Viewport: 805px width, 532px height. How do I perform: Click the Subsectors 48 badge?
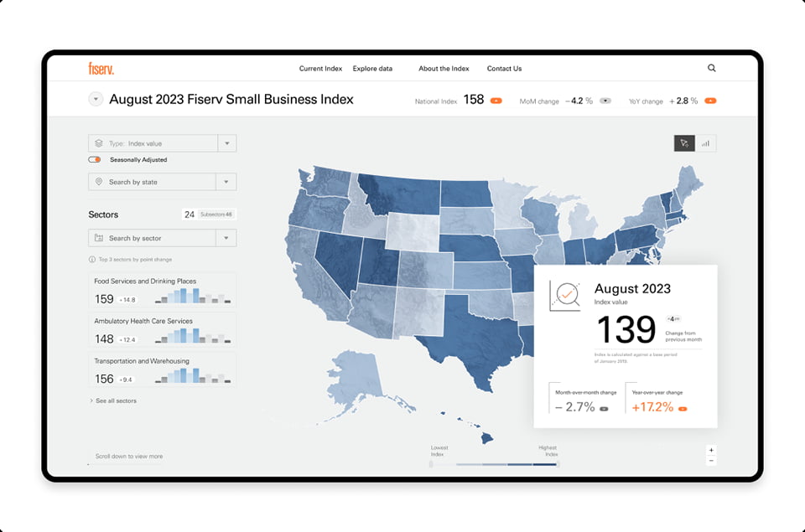pyautogui.click(x=216, y=214)
